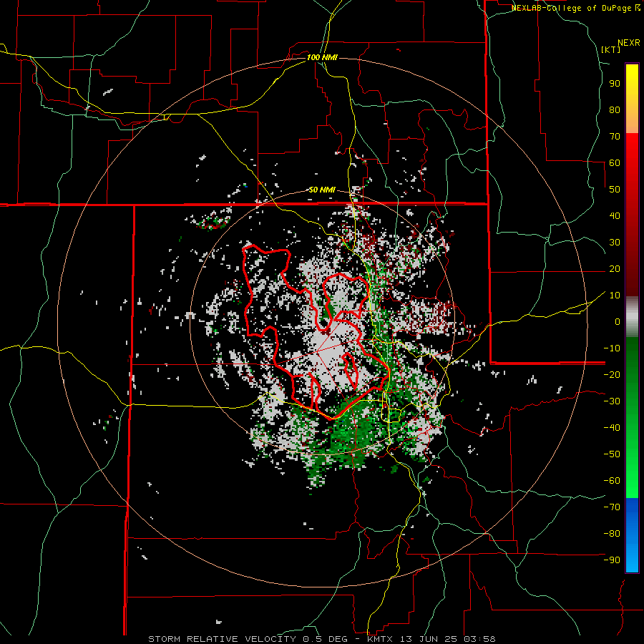Select the -40 value on velocity scale

pos(612,428)
